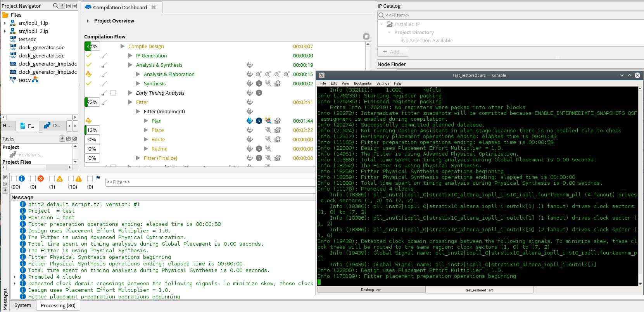The width and height of the screenshot is (644, 312).
Task: Expand the Promoted 4 clocks message
Action: 15,277
